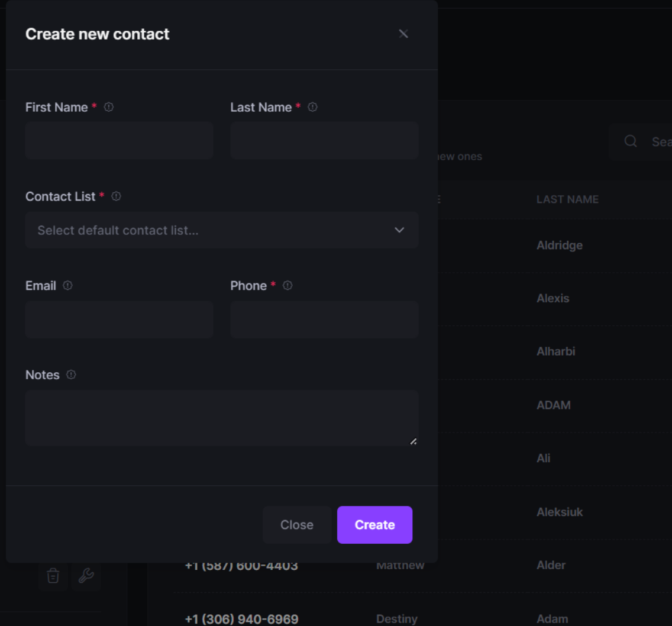Click the search magnifier icon
The width and height of the screenshot is (672, 626).
click(631, 141)
